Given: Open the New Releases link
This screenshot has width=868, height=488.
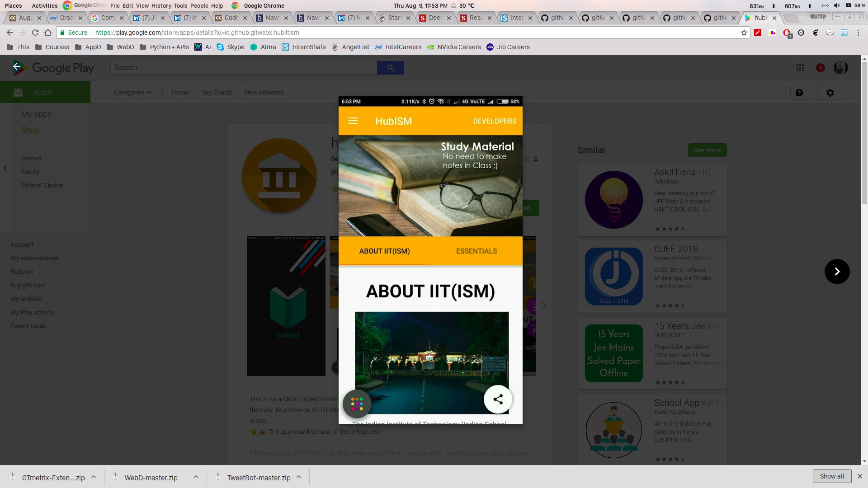Looking at the screenshot, I should pos(264,92).
